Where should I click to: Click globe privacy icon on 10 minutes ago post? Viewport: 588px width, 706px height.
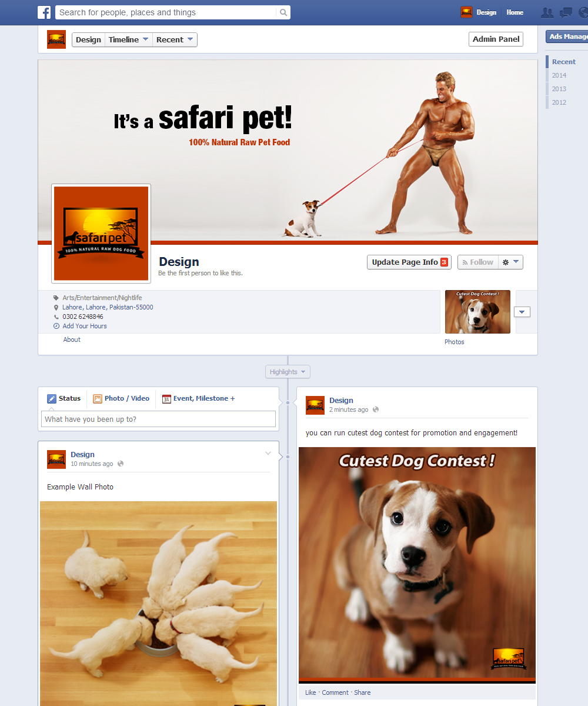121,464
